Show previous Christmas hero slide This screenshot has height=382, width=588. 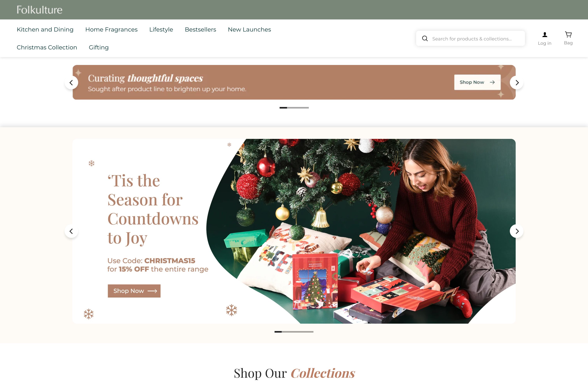point(71,231)
